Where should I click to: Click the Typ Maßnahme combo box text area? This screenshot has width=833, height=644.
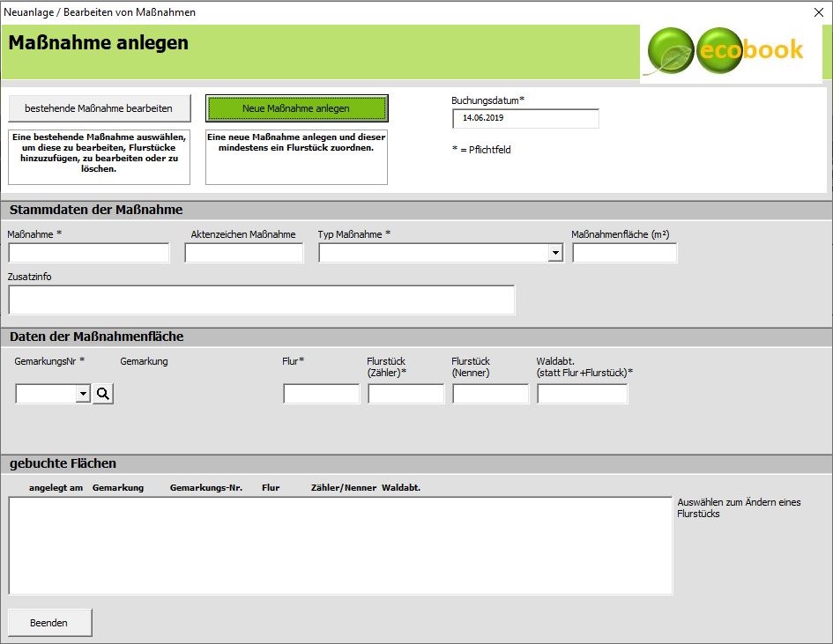point(433,254)
